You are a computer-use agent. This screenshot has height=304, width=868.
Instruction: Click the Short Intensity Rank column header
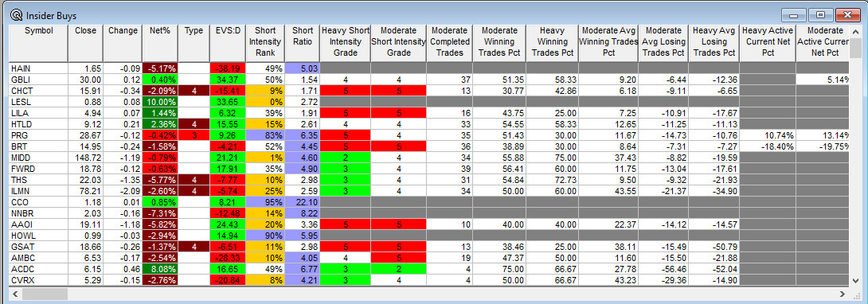(265, 42)
